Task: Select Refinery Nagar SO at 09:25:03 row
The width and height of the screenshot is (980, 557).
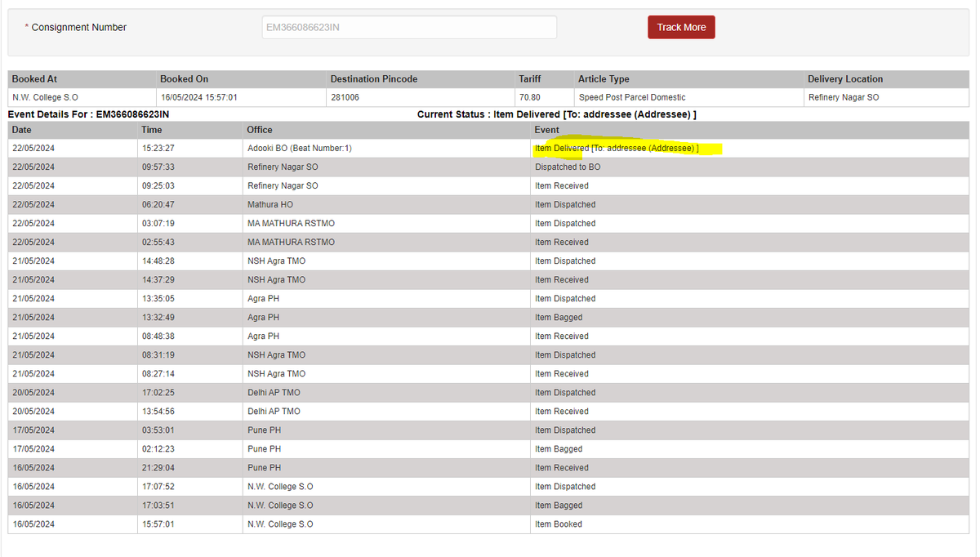Action: (386, 186)
